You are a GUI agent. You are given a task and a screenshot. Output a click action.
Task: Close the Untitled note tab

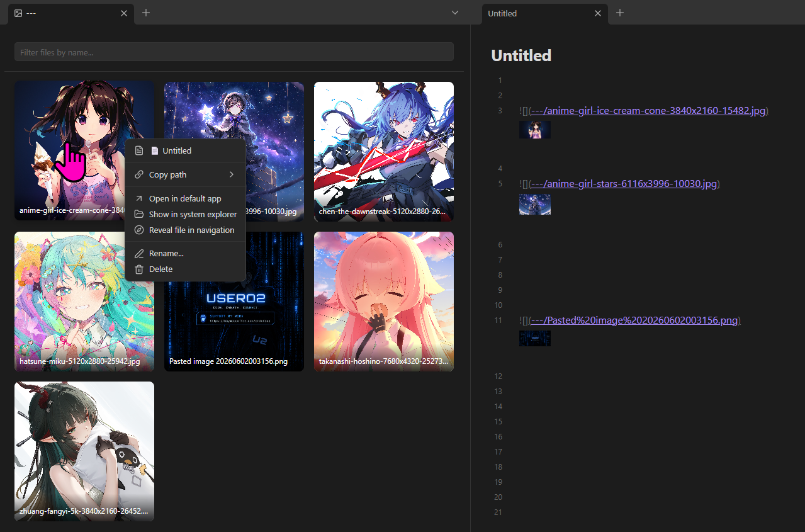(598, 13)
